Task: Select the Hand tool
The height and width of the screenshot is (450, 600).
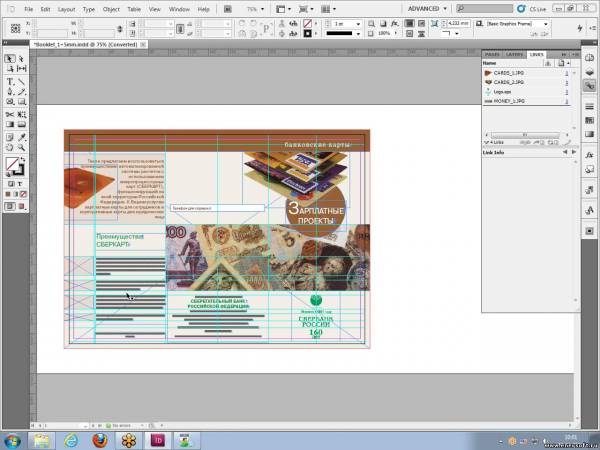Action: pyautogui.click(x=10, y=147)
